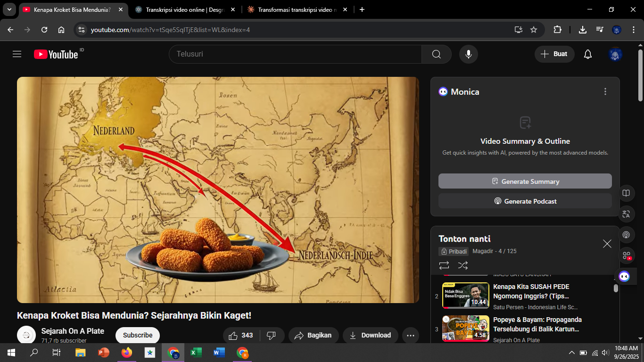Image resolution: width=644 pixels, height=362 pixels.
Task: Open the YouTube hamburger guide menu
Action: pos(17,54)
